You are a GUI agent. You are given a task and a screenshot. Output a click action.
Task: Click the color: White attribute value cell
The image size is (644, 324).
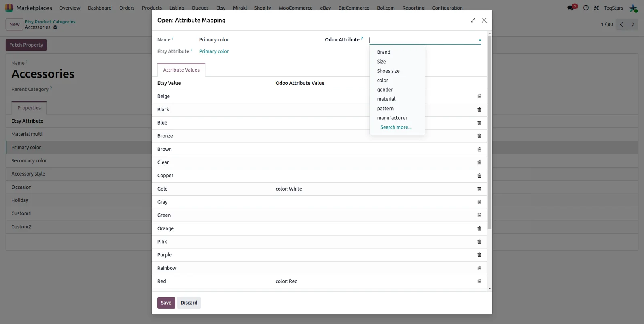coord(289,189)
